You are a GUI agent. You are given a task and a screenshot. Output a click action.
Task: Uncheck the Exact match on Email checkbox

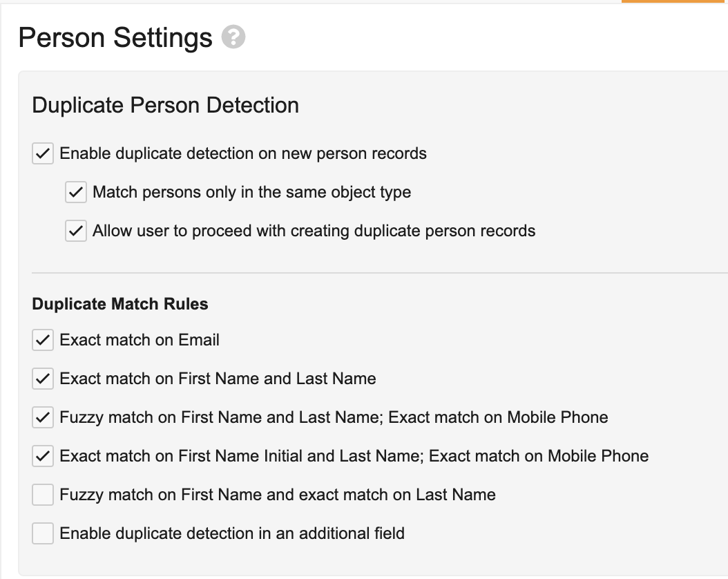click(43, 340)
